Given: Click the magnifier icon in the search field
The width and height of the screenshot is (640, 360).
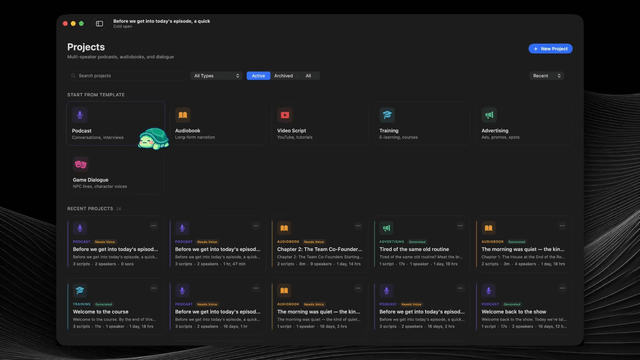Looking at the screenshot, I should pyautogui.click(x=73, y=76).
